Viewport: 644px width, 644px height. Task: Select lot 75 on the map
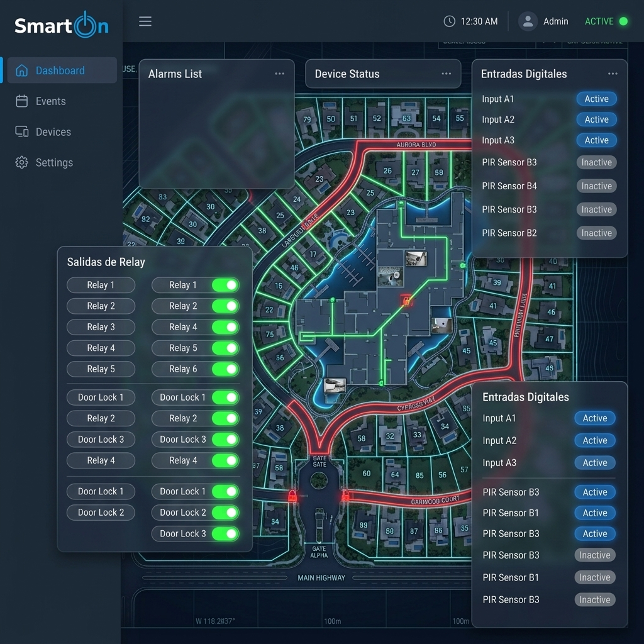coord(269,335)
